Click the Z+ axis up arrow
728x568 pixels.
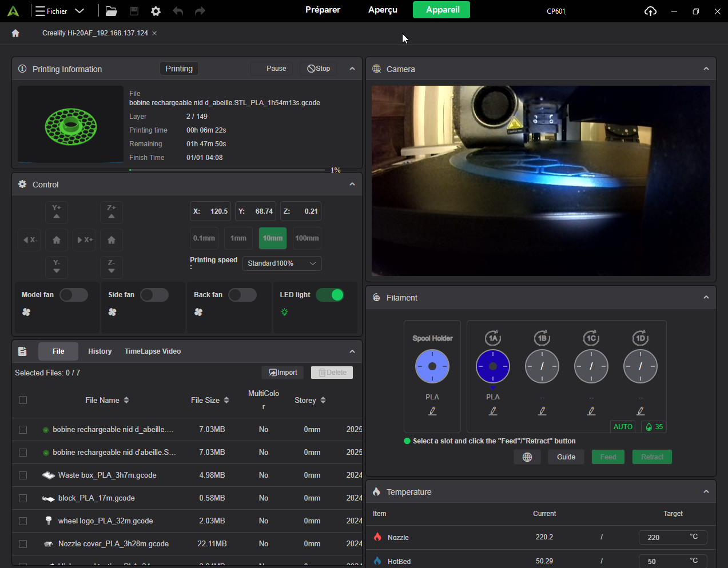[112, 213]
